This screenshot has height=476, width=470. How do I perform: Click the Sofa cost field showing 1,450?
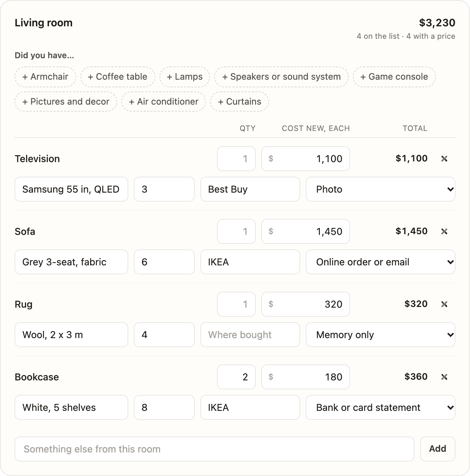point(306,231)
